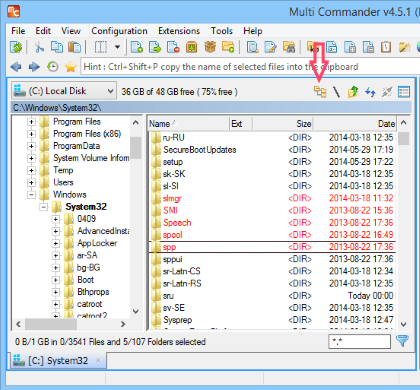The height and width of the screenshot is (390, 420).
Task: Open the Extensions menu
Action: tap(179, 31)
